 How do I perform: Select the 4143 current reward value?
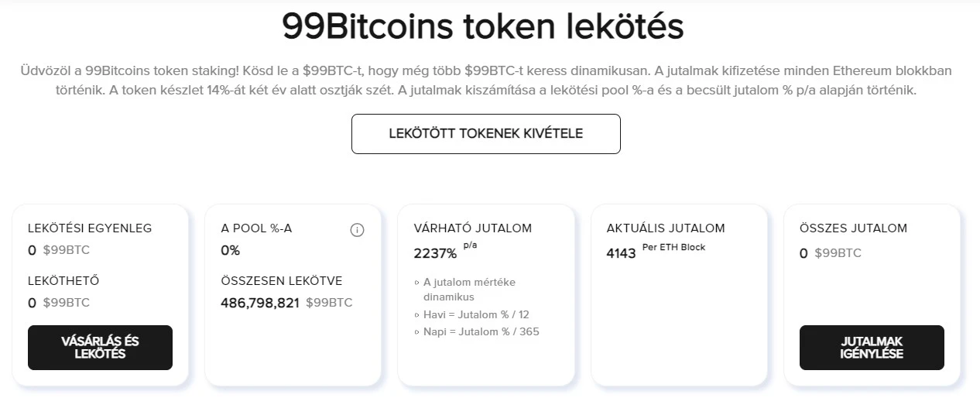621,253
